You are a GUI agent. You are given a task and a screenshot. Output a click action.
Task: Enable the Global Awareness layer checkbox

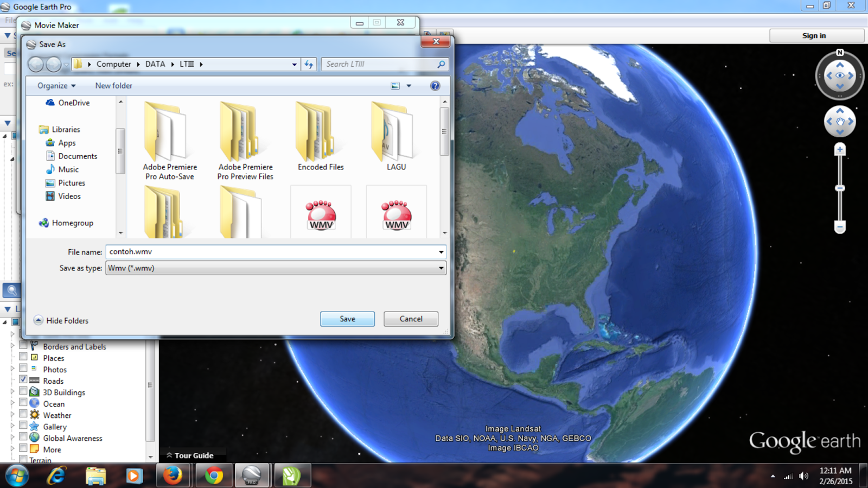coord(23,436)
